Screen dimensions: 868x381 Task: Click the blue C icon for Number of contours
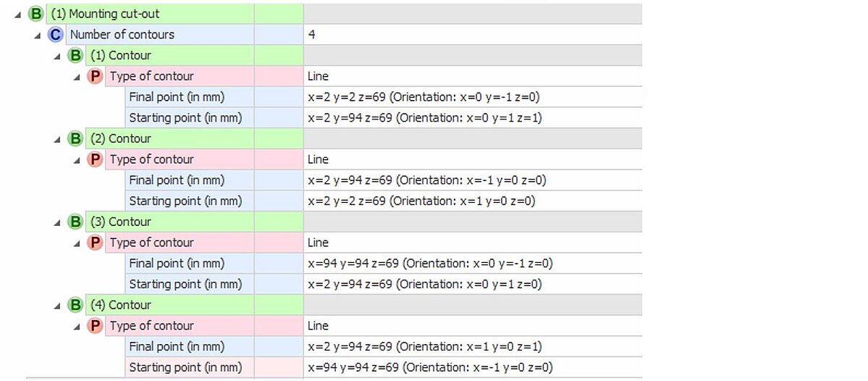click(56, 35)
